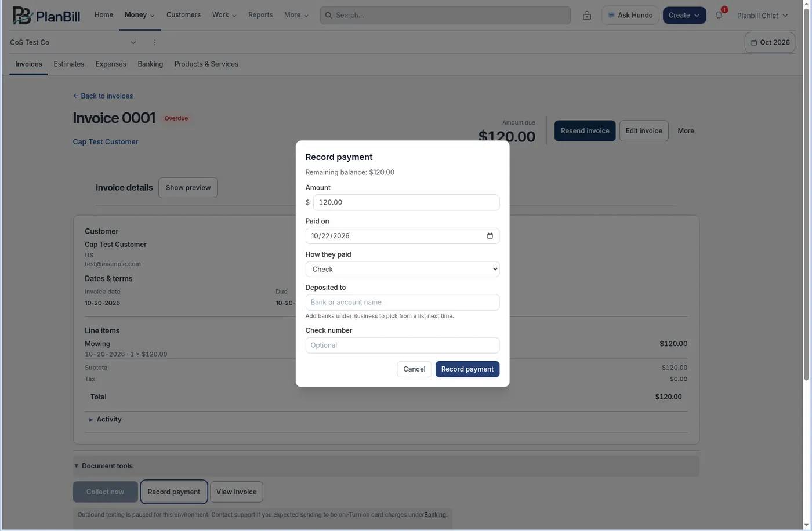The width and height of the screenshot is (812, 531).
Task: Click Record payment under Document tools
Action: (x=174, y=492)
